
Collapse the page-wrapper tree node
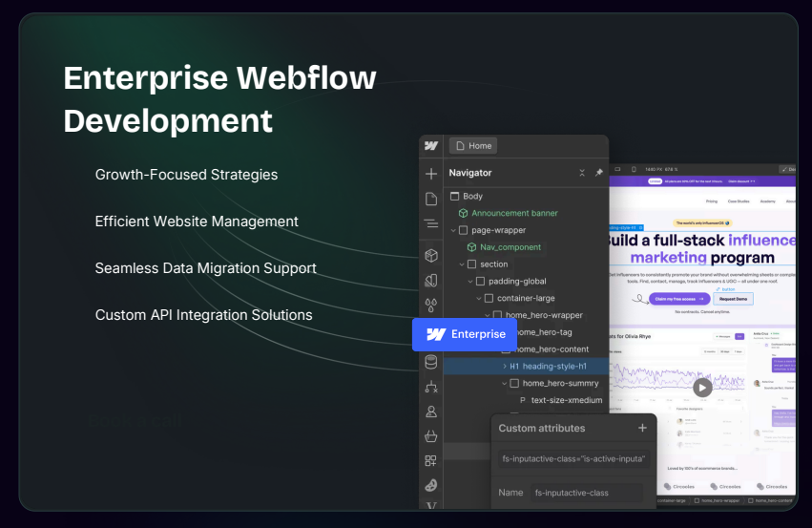point(453,230)
